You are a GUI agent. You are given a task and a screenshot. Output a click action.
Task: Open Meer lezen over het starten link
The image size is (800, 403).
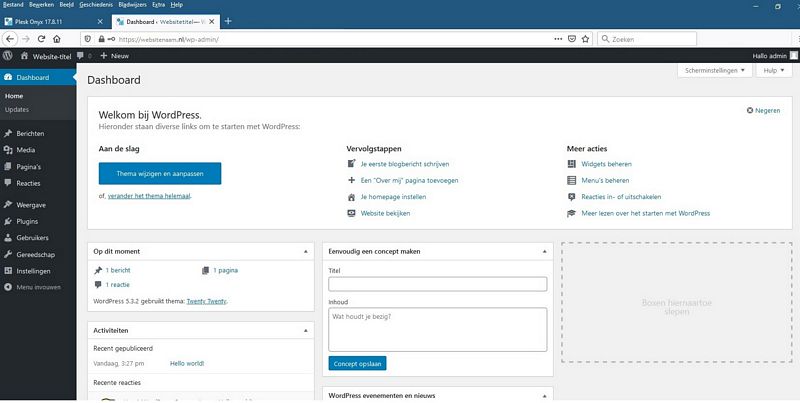[645, 213]
